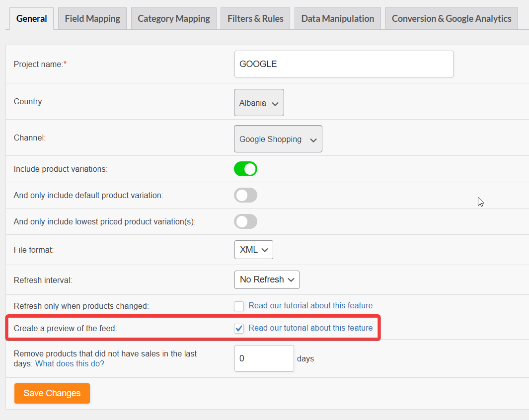This screenshot has width=529, height=420.
Task: Open the Country dropdown showing Albania
Action: [x=259, y=102]
